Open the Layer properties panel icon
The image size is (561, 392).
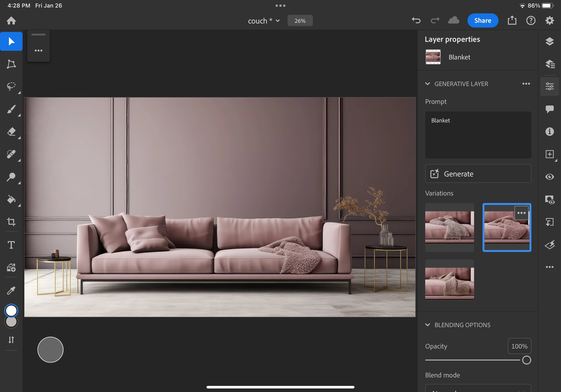point(549,86)
